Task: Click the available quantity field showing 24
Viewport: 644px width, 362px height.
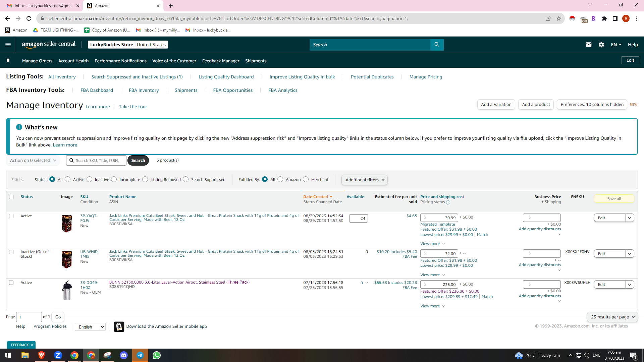Action: pos(358,219)
